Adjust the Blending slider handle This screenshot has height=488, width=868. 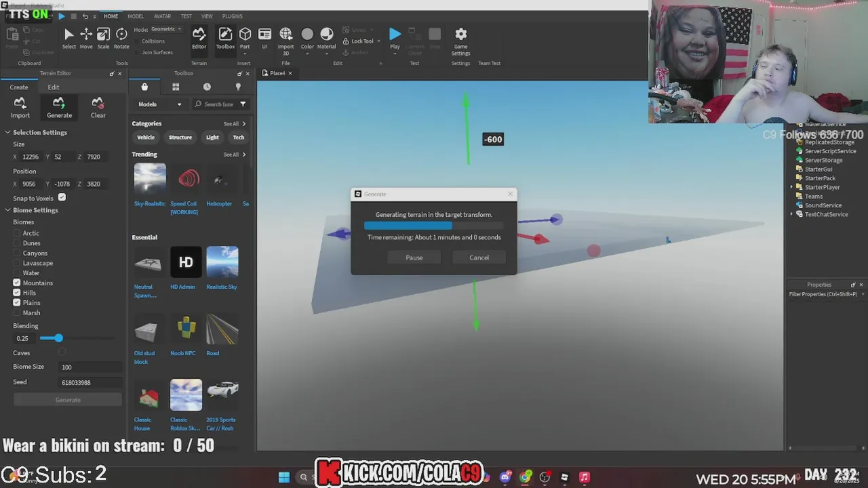click(x=58, y=338)
